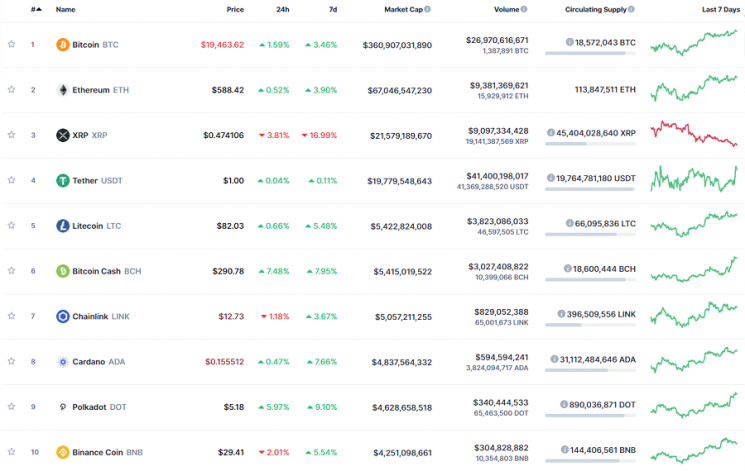This screenshot has height=471, width=745.
Task: Click info icon beside 18,600,444 BCH supply
Action: [567, 269]
